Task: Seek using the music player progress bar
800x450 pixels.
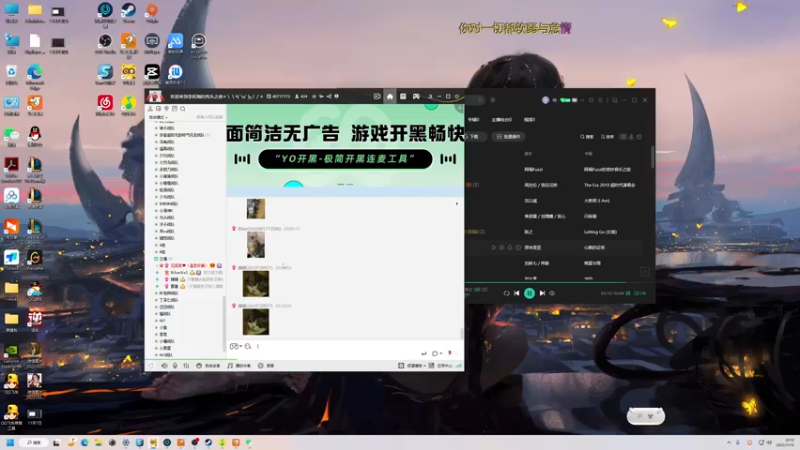Action: [x=560, y=282]
